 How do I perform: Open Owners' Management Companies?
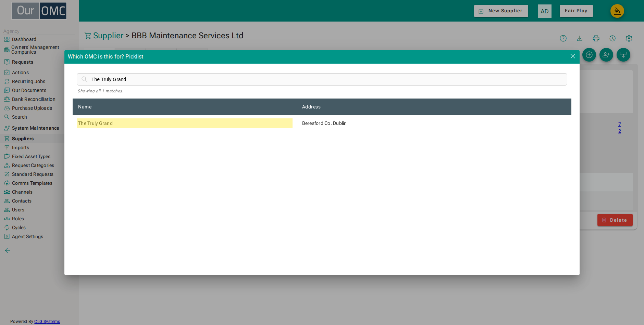point(35,50)
